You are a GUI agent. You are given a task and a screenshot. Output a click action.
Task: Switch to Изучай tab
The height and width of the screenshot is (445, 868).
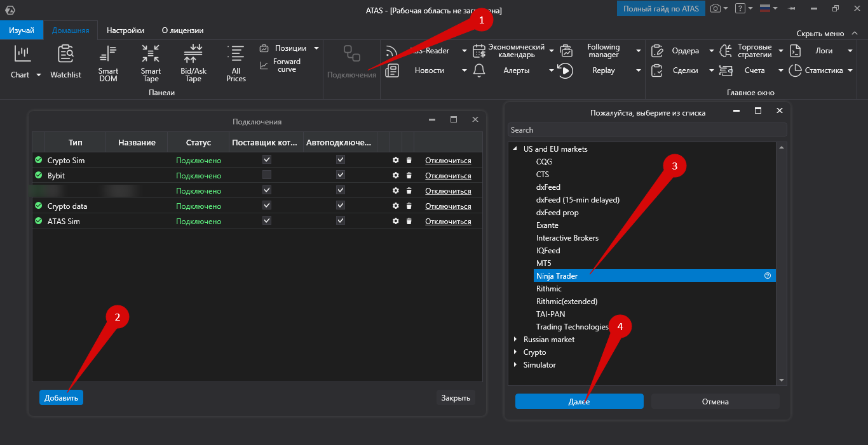tap(22, 30)
